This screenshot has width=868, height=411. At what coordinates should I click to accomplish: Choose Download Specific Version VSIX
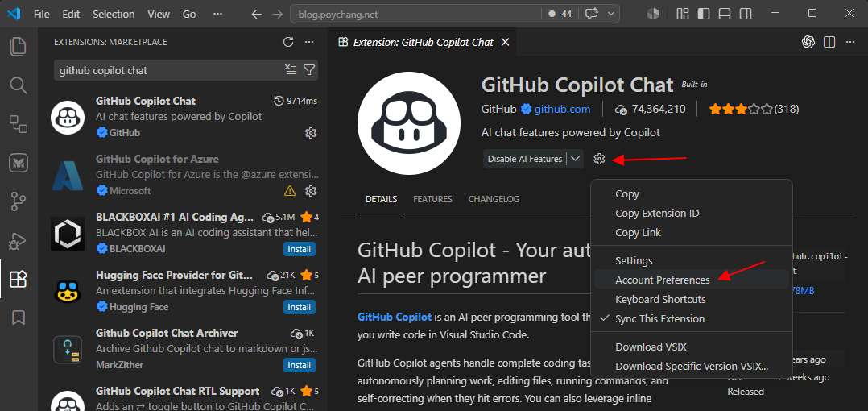tap(692, 367)
